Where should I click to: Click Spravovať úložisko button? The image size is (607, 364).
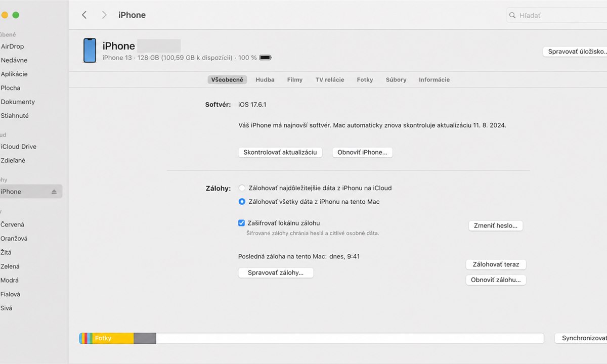point(575,52)
